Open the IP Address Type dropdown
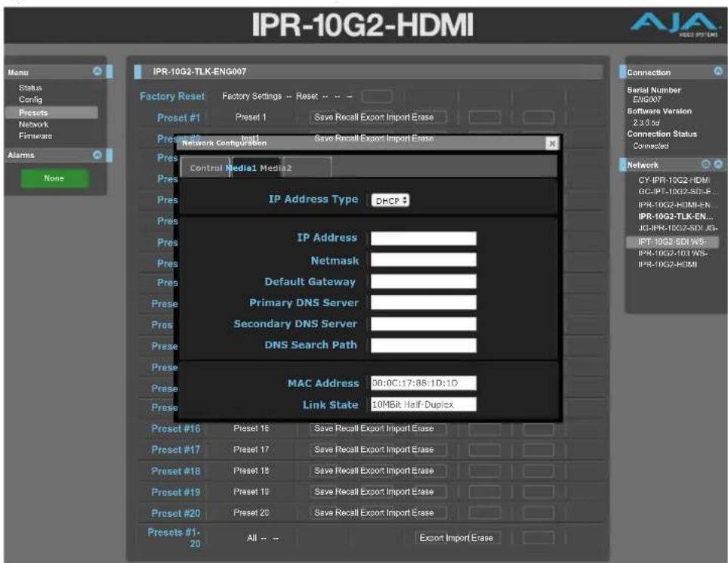The image size is (728, 563). pos(390,200)
